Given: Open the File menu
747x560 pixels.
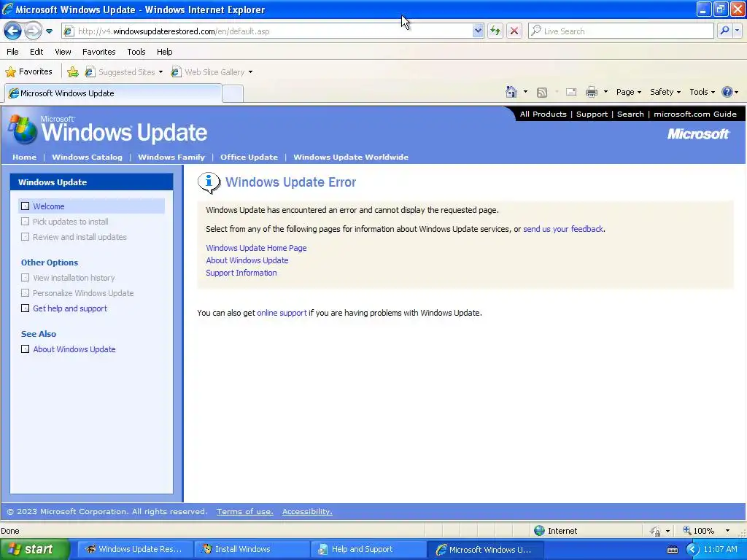Looking at the screenshot, I should [x=12, y=52].
